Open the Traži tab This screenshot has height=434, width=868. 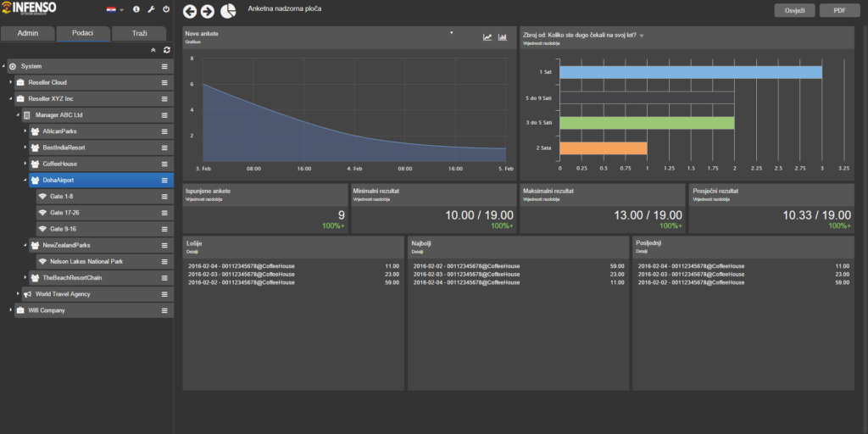139,33
